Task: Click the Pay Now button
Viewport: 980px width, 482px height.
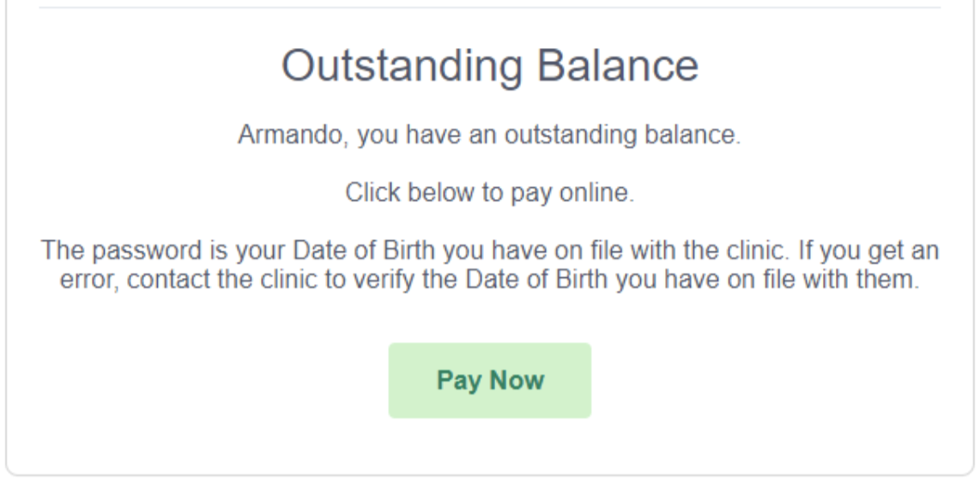Action: tap(489, 380)
